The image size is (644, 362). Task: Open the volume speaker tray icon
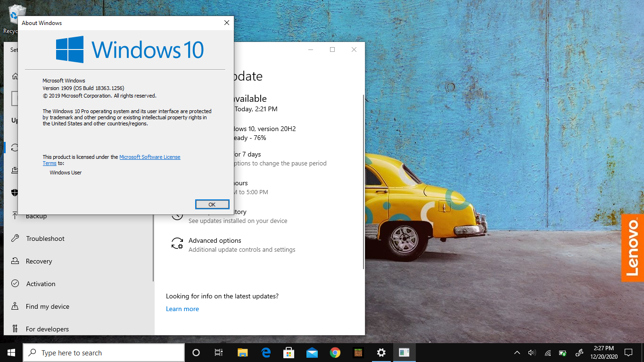[x=532, y=353]
